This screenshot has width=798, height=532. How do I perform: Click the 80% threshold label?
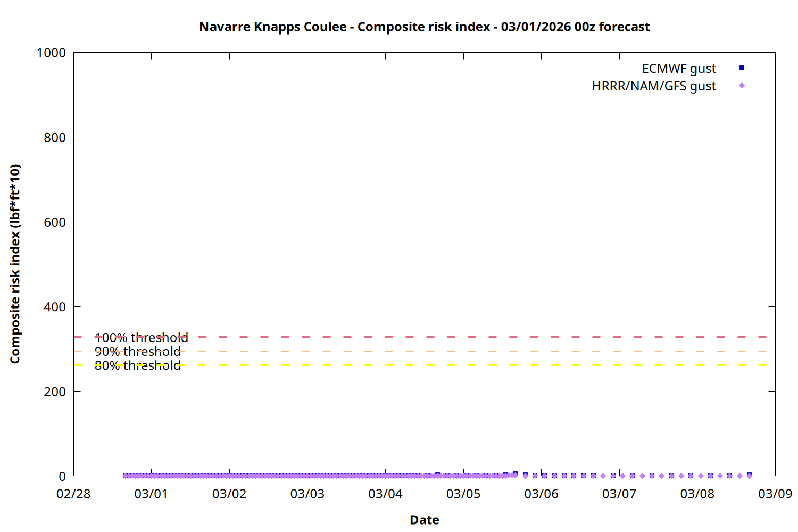click(x=138, y=365)
